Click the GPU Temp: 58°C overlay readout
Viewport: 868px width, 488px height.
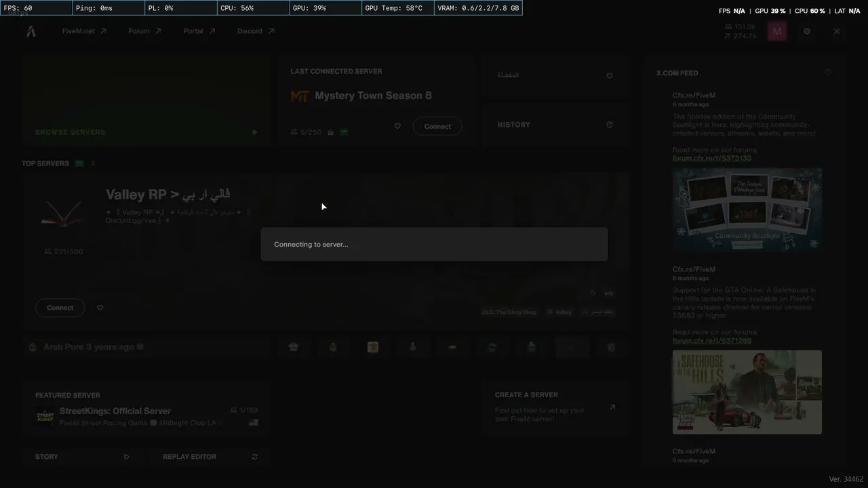coord(398,8)
